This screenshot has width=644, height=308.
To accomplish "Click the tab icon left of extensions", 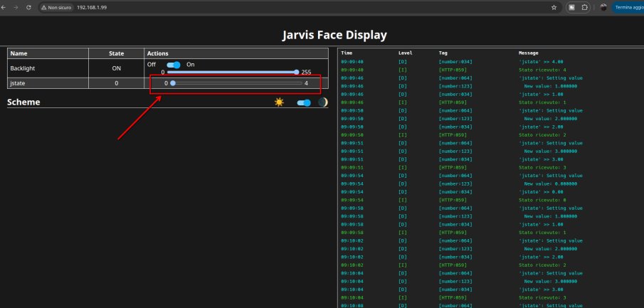I will point(571,7).
